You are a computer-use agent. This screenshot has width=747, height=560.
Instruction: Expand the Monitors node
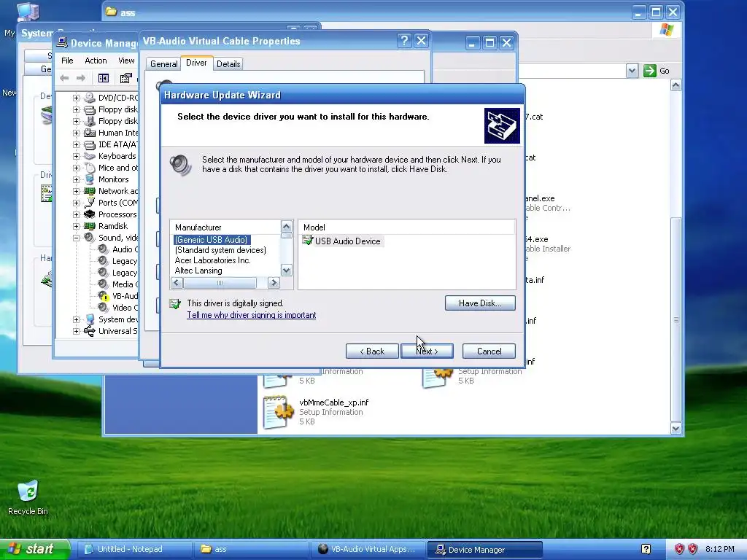(x=76, y=179)
